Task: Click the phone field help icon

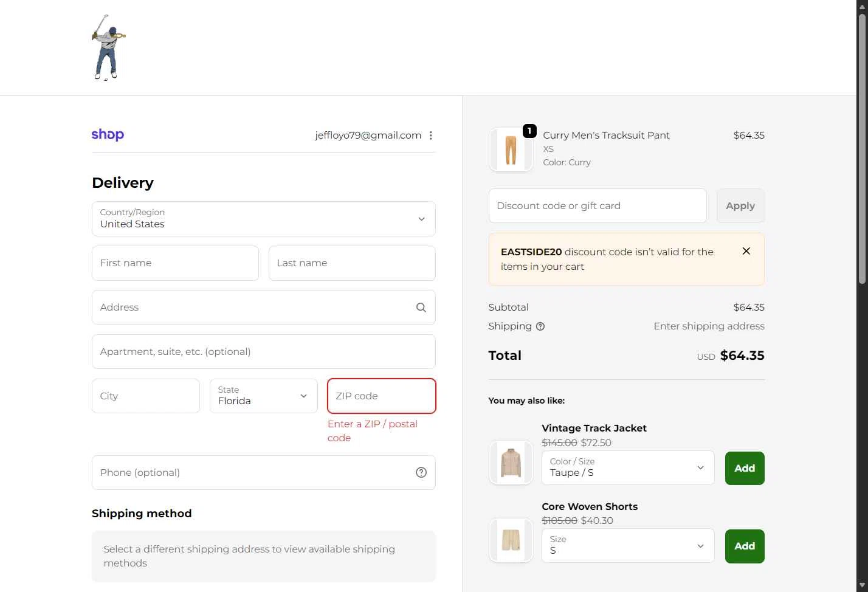Action: click(x=421, y=473)
